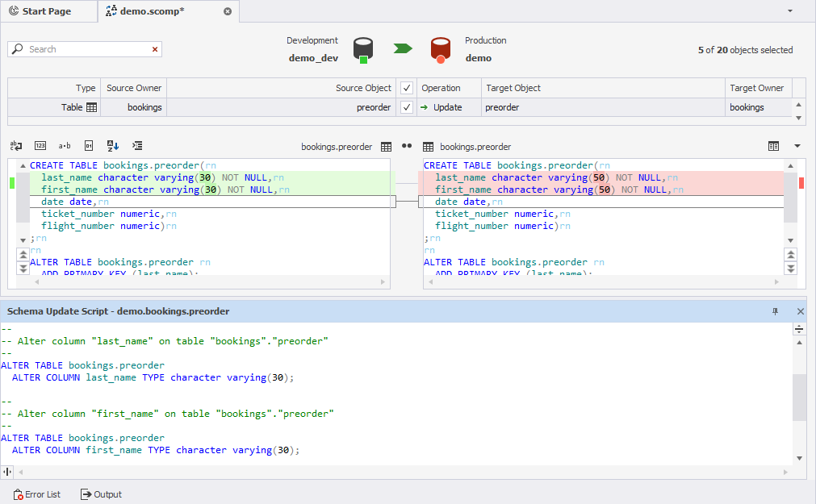Jump to previous difference in right pane
Viewport: 816px width, 504px height.
pyautogui.click(x=791, y=255)
